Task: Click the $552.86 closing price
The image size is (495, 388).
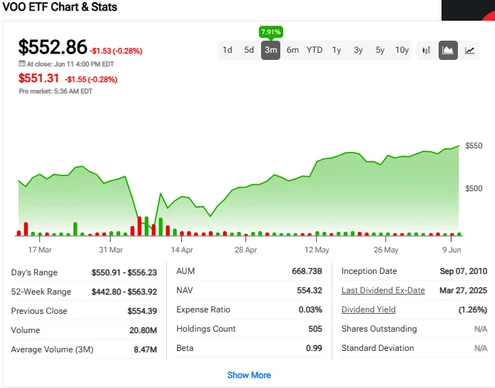Action: click(53, 47)
